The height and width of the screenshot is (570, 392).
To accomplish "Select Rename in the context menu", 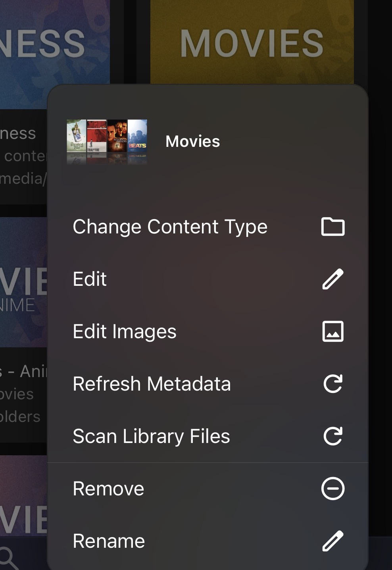I will pyautogui.click(x=109, y=541).
